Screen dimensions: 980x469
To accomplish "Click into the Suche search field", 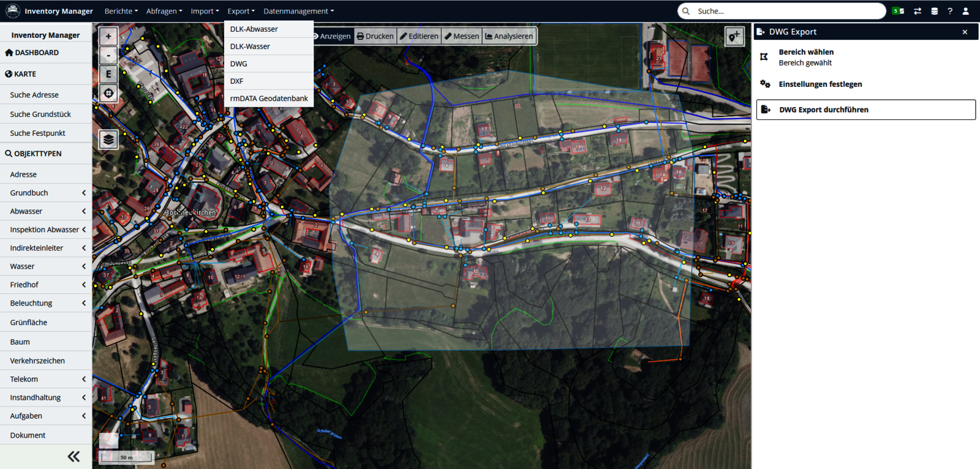I will pos(787,11).
